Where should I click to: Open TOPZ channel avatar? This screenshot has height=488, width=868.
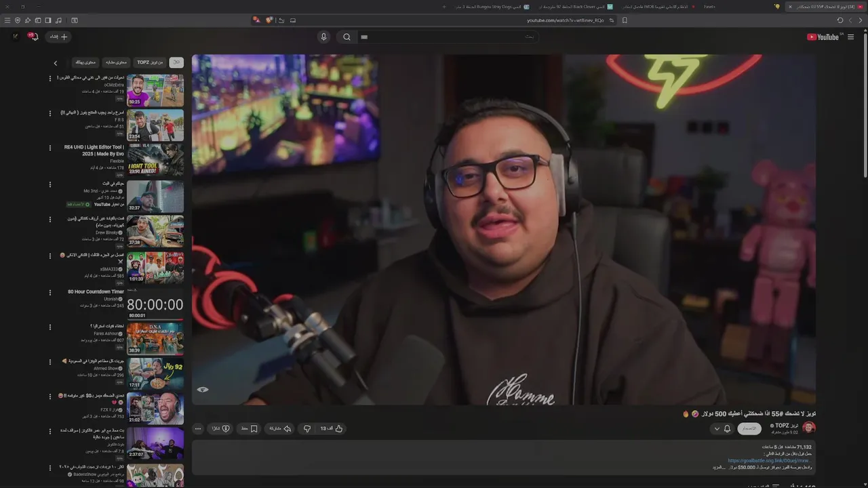(809, 428)
